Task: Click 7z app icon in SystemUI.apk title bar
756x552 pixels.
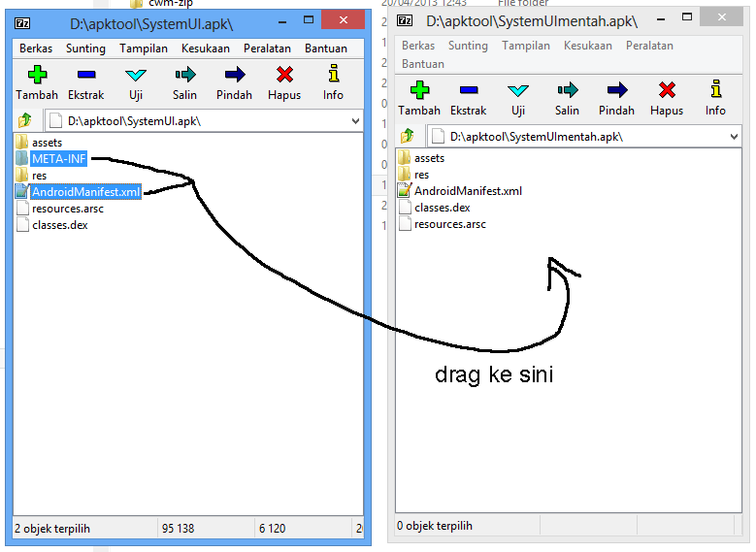Action: coord(22,22)
